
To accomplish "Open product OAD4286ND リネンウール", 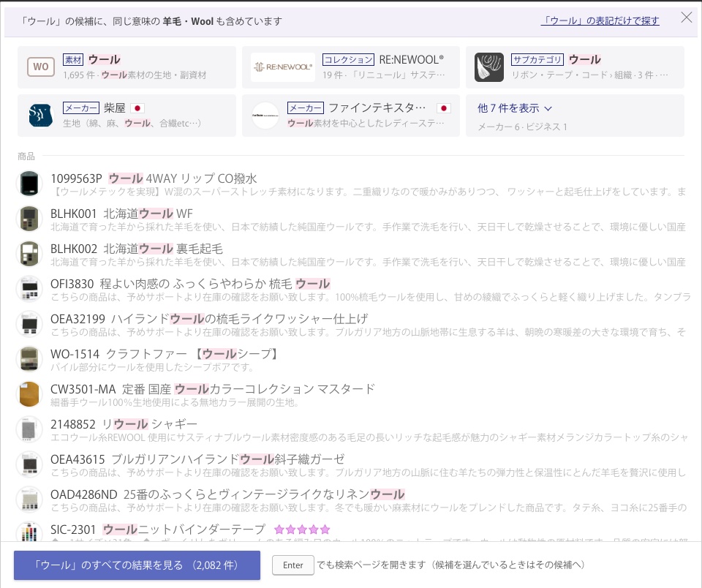I will pos(351,500).
